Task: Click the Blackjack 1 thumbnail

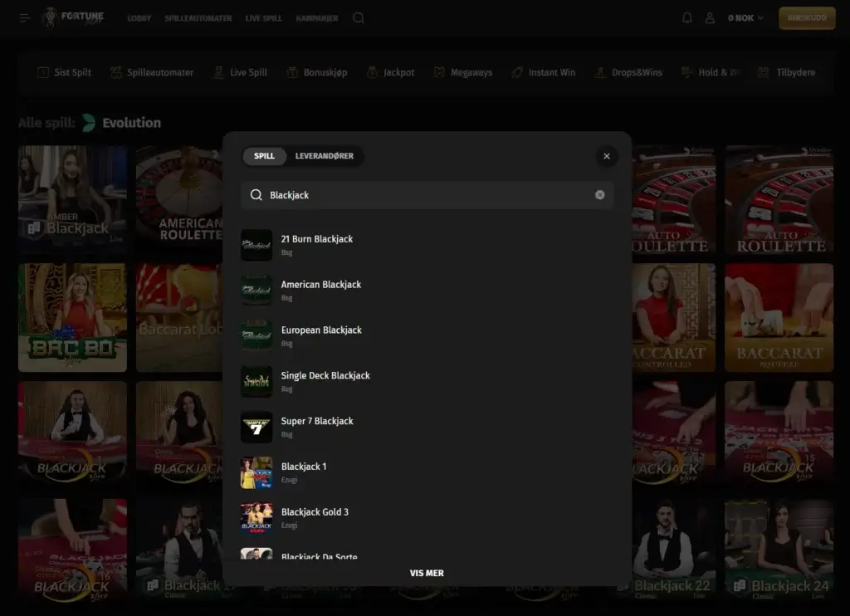Action: pyautogui.click(x=256, y=473)
